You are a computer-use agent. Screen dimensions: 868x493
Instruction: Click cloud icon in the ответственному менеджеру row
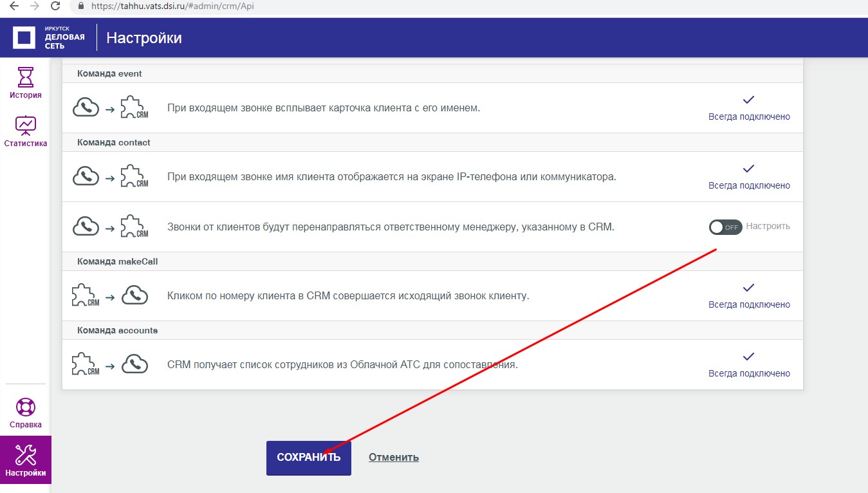point(86,227)
